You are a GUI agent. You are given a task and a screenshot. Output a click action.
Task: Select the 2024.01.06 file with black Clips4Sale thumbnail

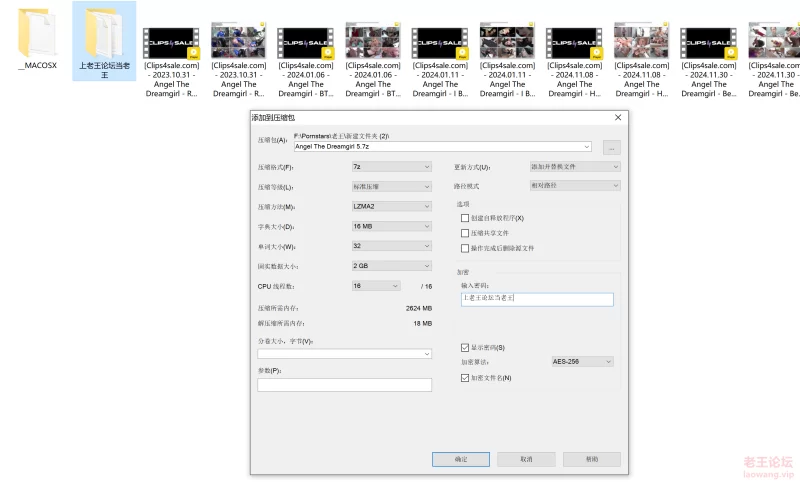(306, 61)
